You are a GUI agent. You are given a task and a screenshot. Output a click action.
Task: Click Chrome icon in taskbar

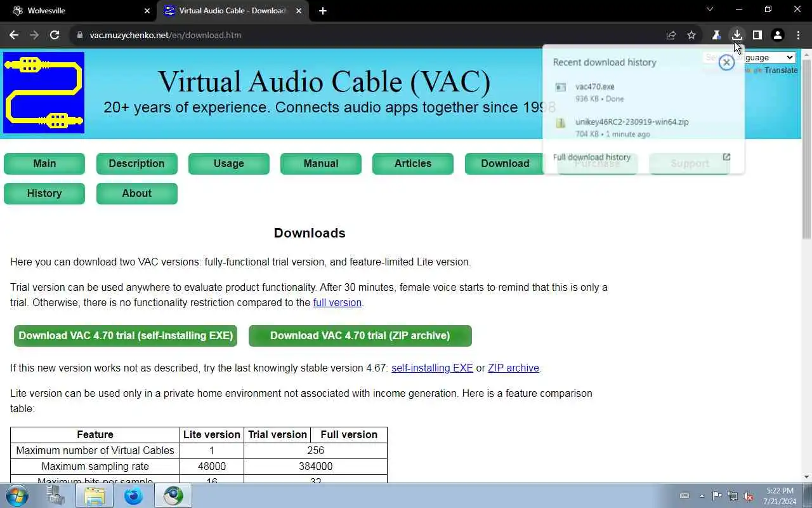173,495
